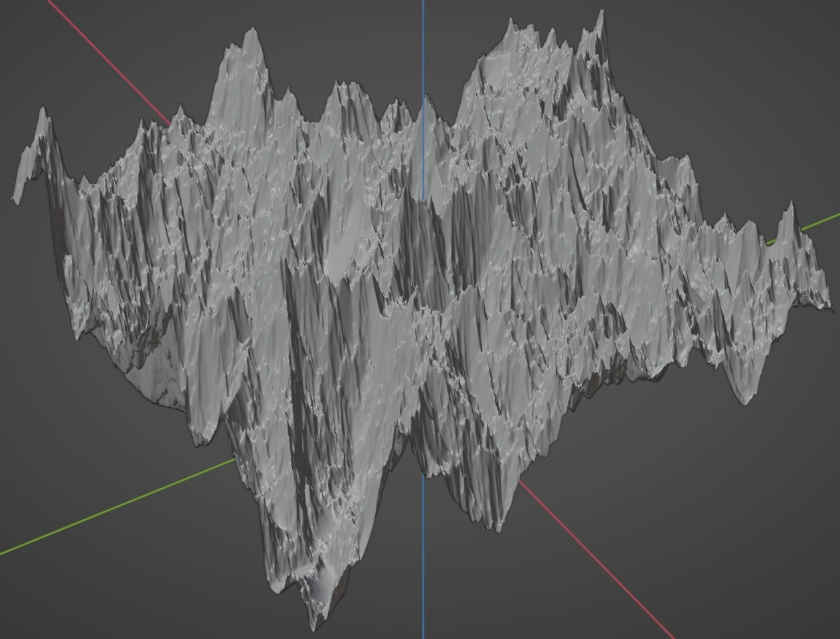
Task: Click the tallest terrain peak at top right
Action: click(601, 15)
